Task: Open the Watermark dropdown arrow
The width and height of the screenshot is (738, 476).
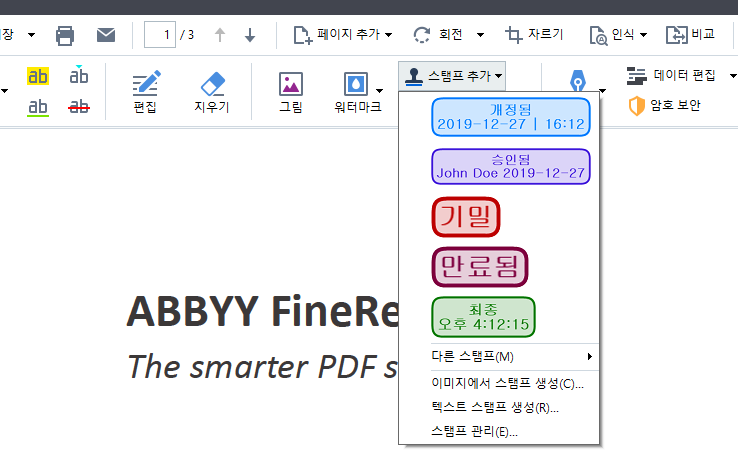Action: pyautogui.click(x=379, y=90)
